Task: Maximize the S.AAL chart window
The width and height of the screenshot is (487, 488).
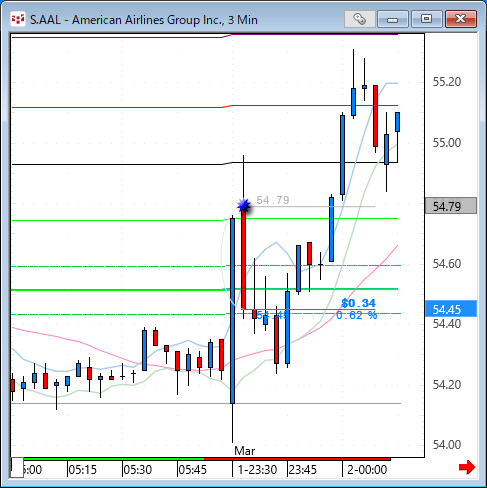Action: pyautogui.click(x=426, y=19)
